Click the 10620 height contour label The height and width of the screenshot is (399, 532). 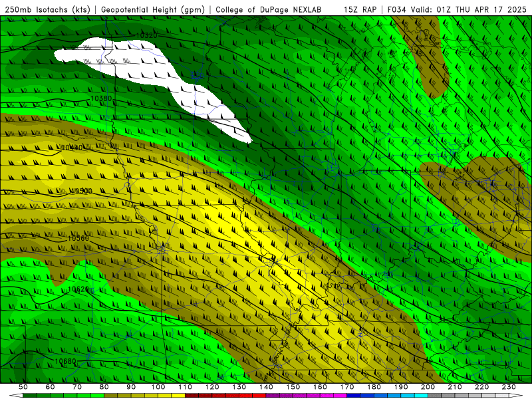coord(78,289)
